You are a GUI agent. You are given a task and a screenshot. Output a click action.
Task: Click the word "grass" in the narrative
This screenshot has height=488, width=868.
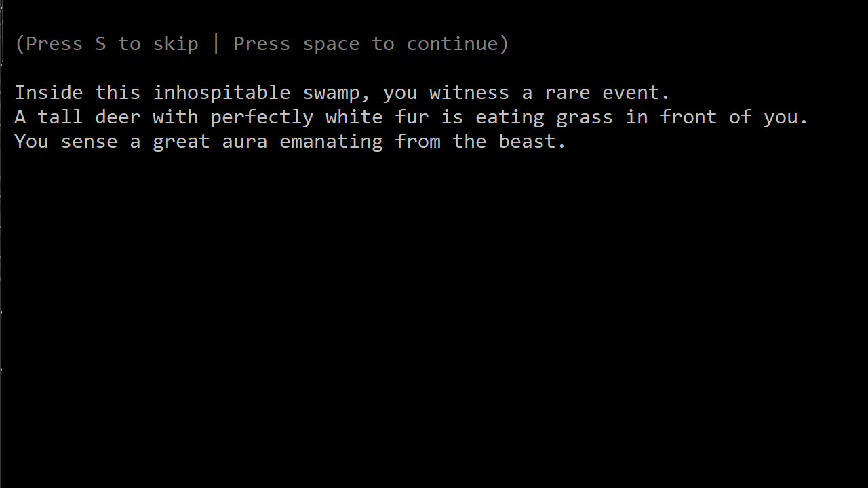pos(585,117)
